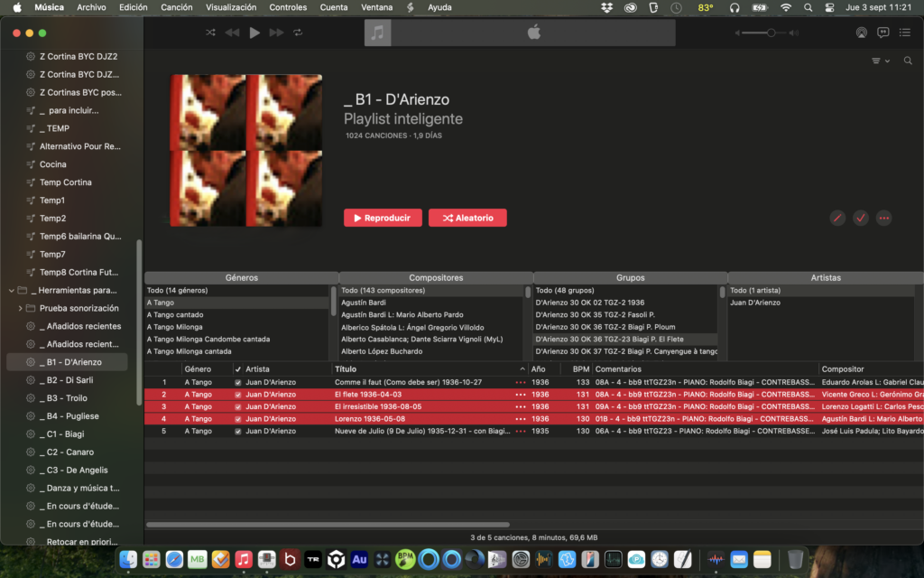
Task: Open the Cuenta menu
Action: (x=334, y=7)
